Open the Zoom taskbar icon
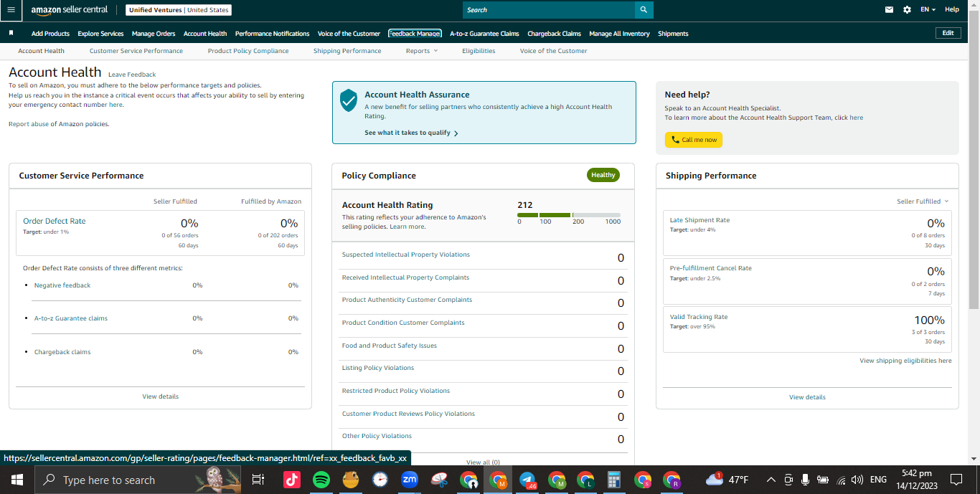The image size is (980, 494). (x=410, y=480)
